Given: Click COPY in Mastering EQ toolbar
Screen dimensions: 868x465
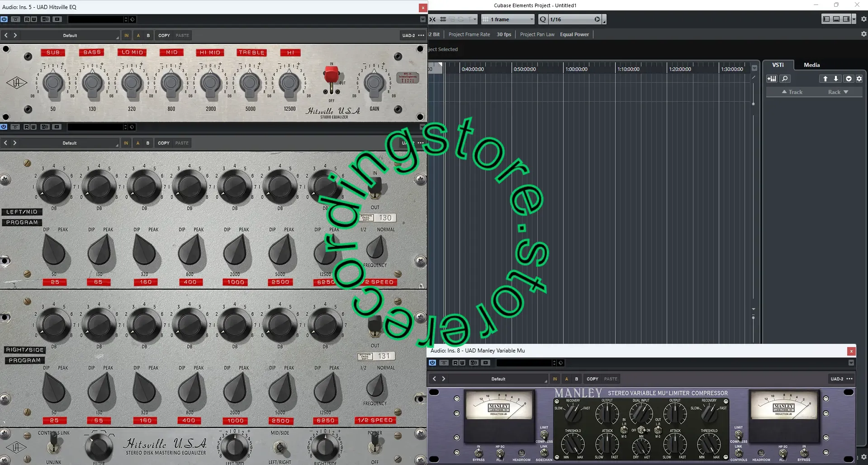Looking at the screenshot, I should point(164,143).
